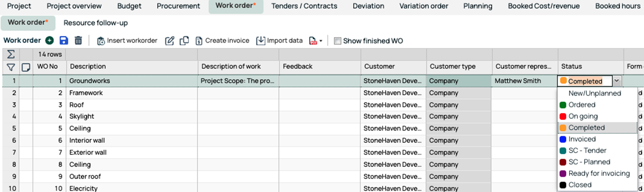
Task: Collapse the Status dropdown arrow on the Groundworks row
Action: tap(617, 81)
